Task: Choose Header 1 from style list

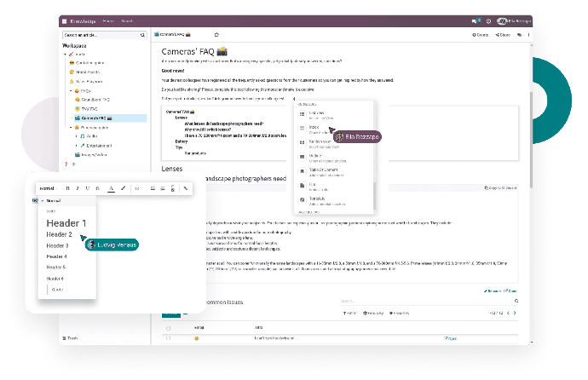Action: pyautogui.click(x=66, y=223)
